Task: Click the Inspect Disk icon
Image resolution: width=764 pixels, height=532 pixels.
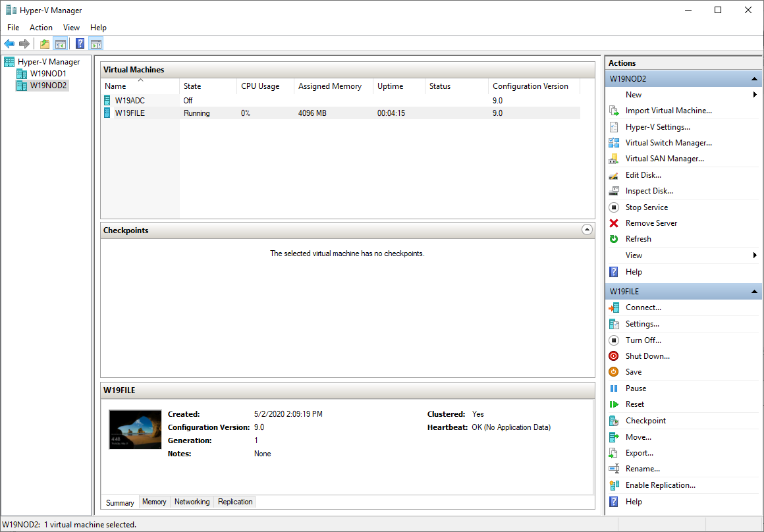Action: (614, 191)
